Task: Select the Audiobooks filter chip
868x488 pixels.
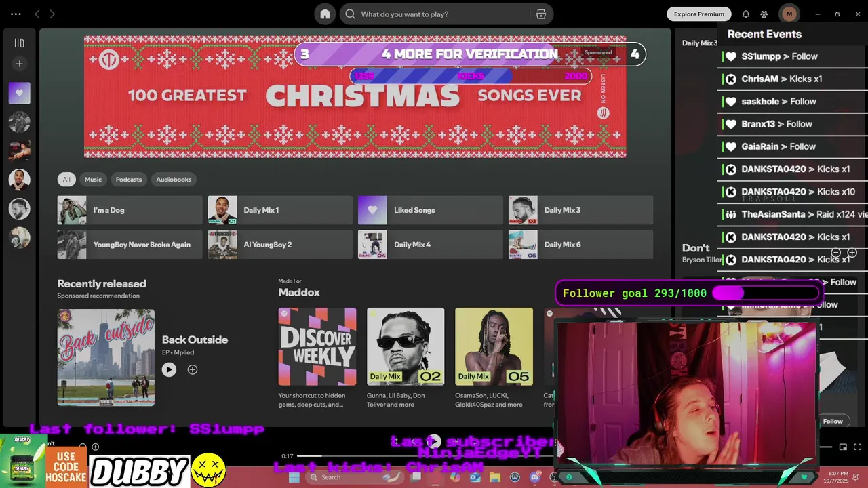Action: point(174,180)
